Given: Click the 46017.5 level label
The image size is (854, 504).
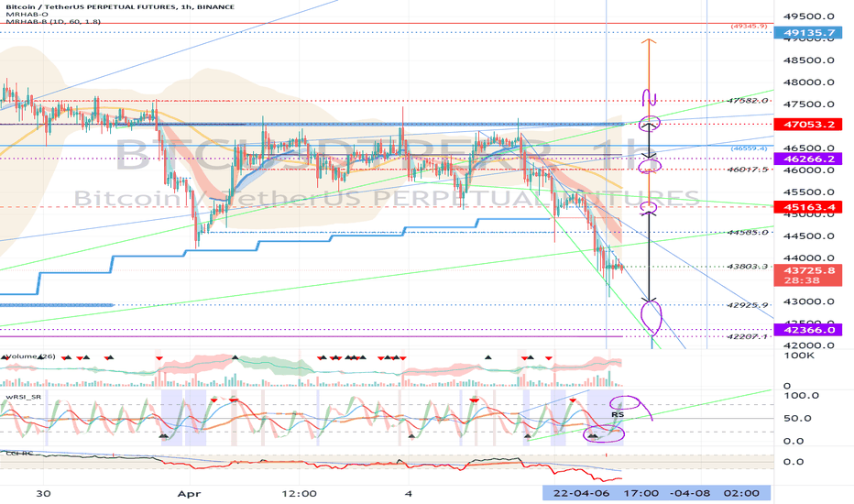Looking at the screenshot, I should pos(748,170).
